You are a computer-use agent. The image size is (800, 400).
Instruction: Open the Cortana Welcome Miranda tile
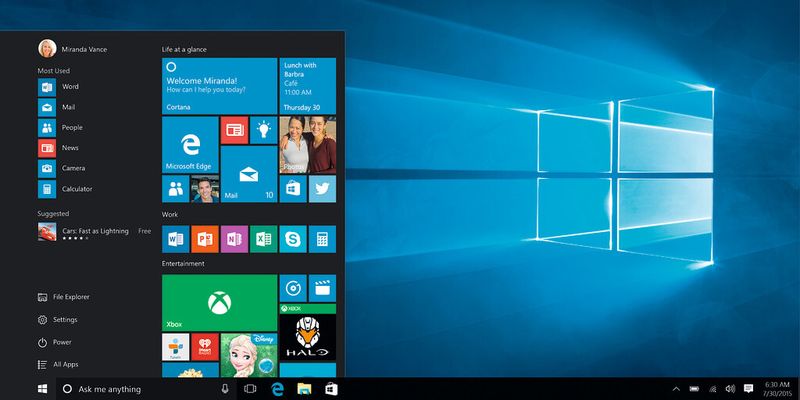220,86
